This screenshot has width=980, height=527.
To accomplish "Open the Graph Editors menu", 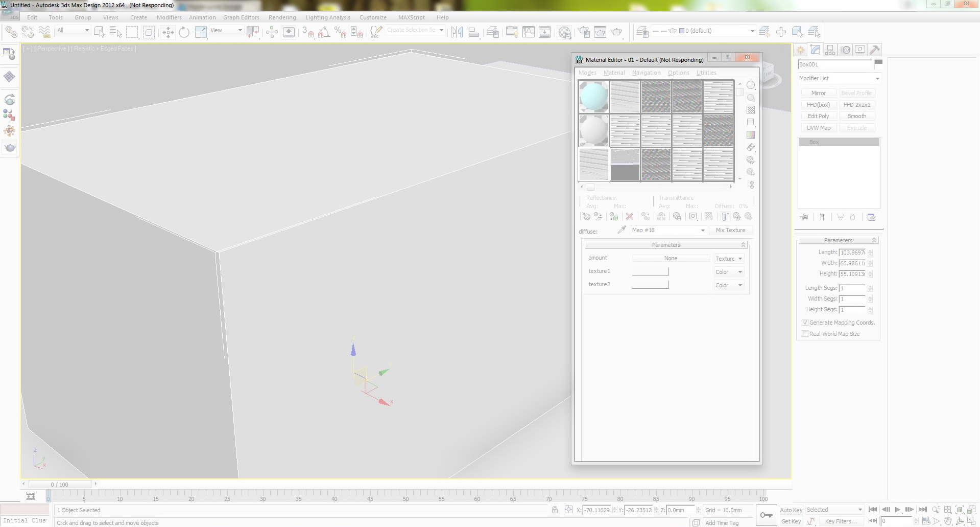I will (x=241, y=17).
